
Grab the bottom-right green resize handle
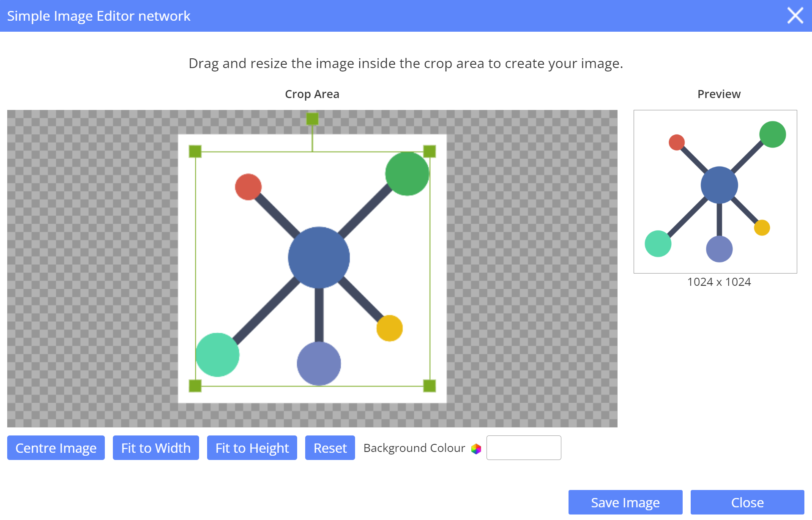429,386
